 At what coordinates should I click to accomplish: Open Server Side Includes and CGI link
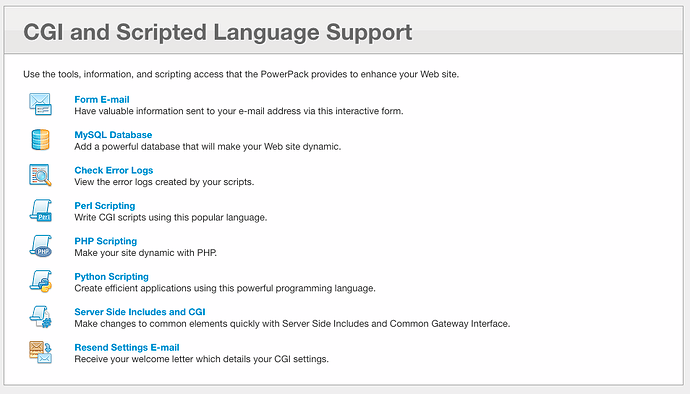click(x=140, y=312)
